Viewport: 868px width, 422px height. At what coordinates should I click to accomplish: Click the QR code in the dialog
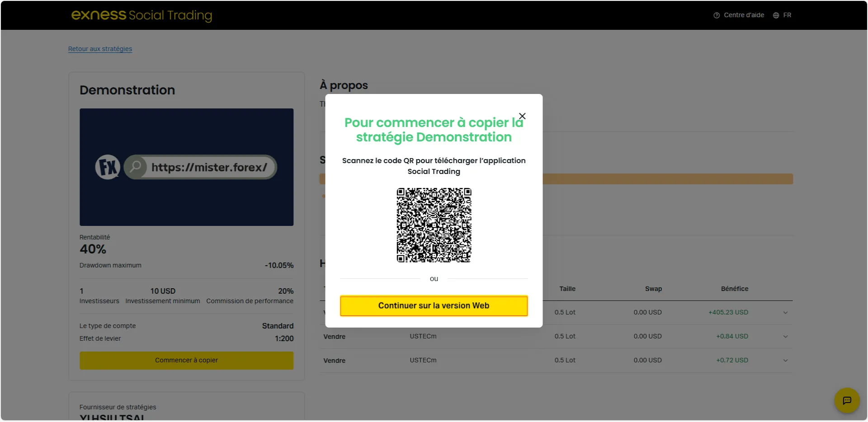pyautogui.click(x=434, y=225)
